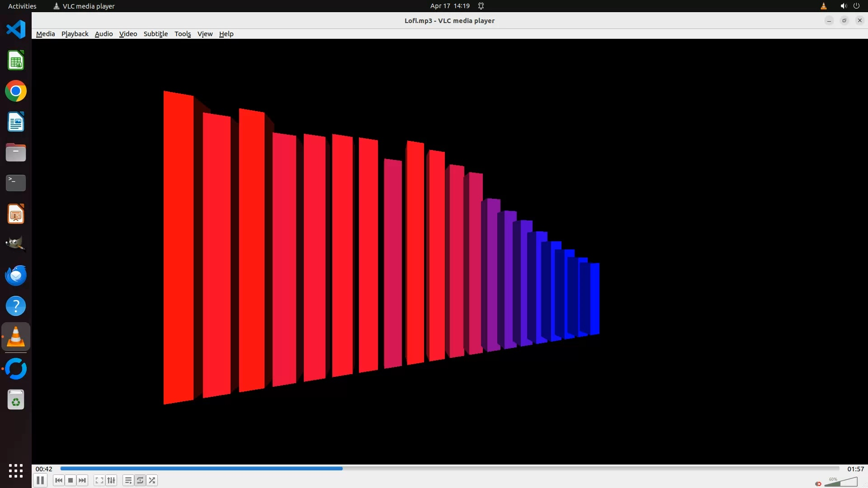Screen dimensions: 868x488
Task: Open extended settings (equalizer sliders icon)
Action: (x=111, y=480)
